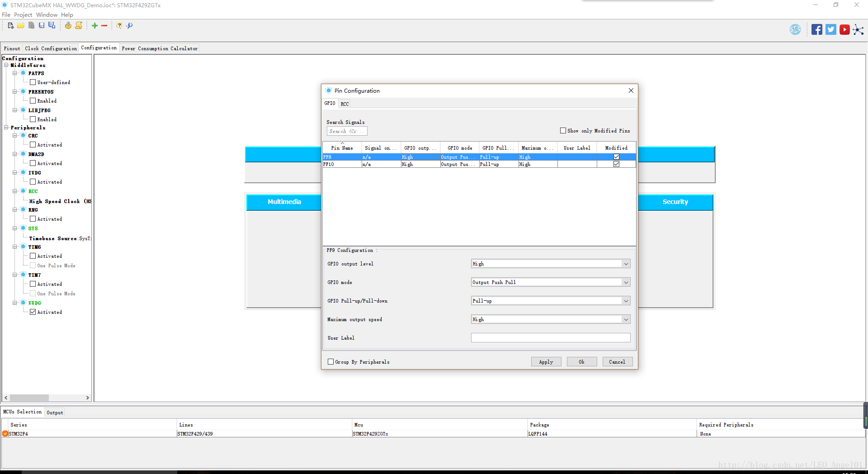
Task: Click the Generate Code gear icon
Action: click(68, 26)
